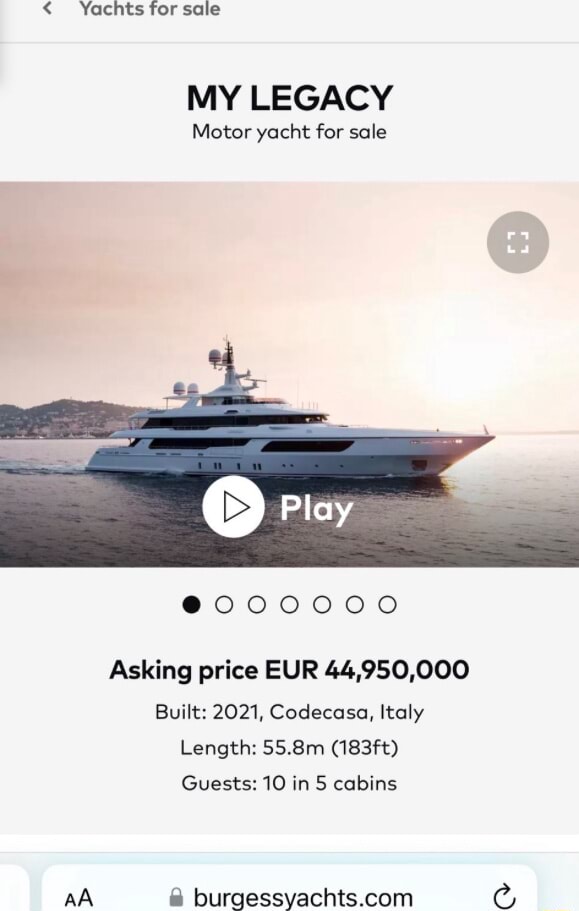Tap the Built: 2021, Codecasa, Italy detail
Viewport: 579px width, 911px height.
pos(289,712)
